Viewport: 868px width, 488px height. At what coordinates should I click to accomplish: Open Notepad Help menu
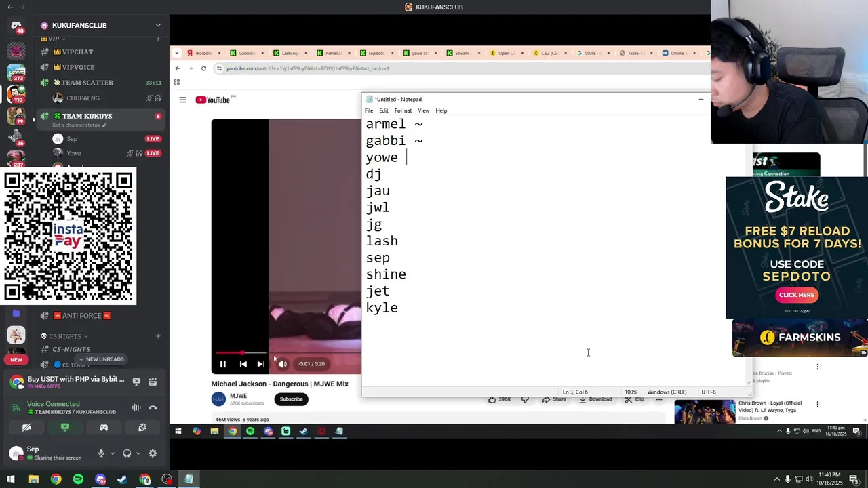tap(441, 110)
